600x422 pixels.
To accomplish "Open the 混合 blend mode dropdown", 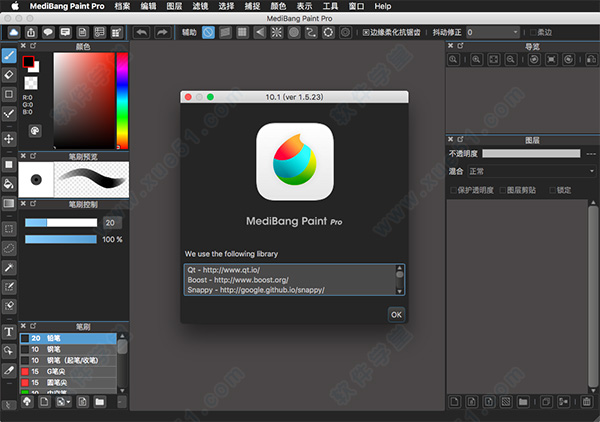I will click(x=532, y=171).
